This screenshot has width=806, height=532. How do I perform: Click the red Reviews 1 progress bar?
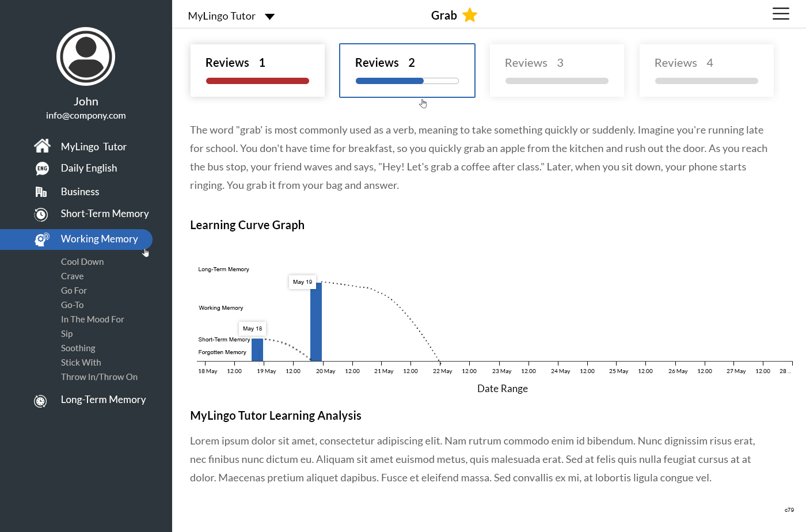[x=257, y=81]
